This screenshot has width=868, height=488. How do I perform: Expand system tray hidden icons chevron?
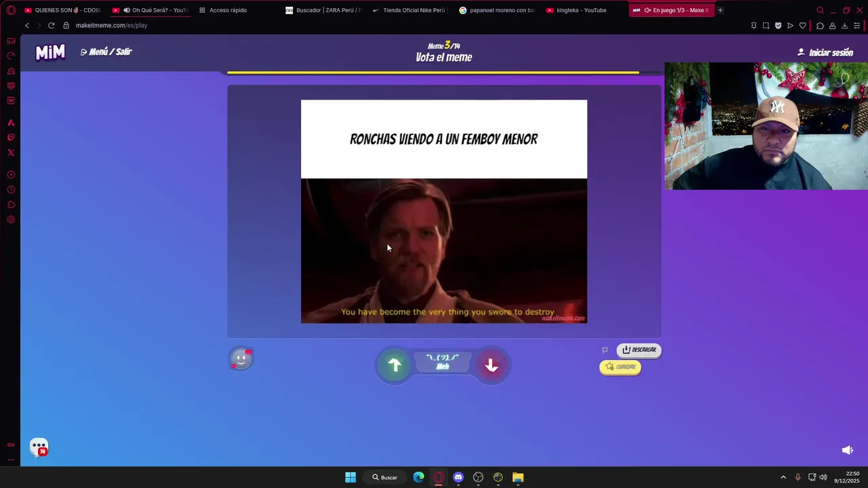tap(783, 477)
